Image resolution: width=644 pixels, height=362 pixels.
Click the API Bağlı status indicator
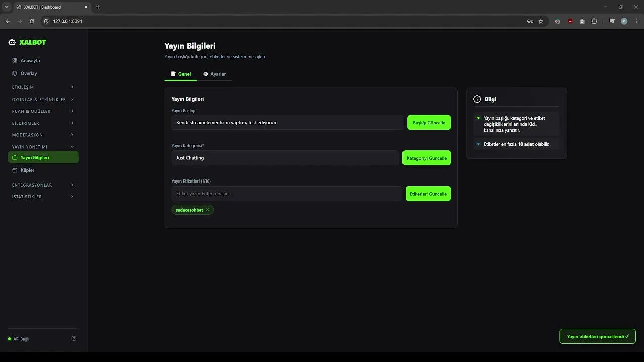pyautogui.click(x=19, y=339)
